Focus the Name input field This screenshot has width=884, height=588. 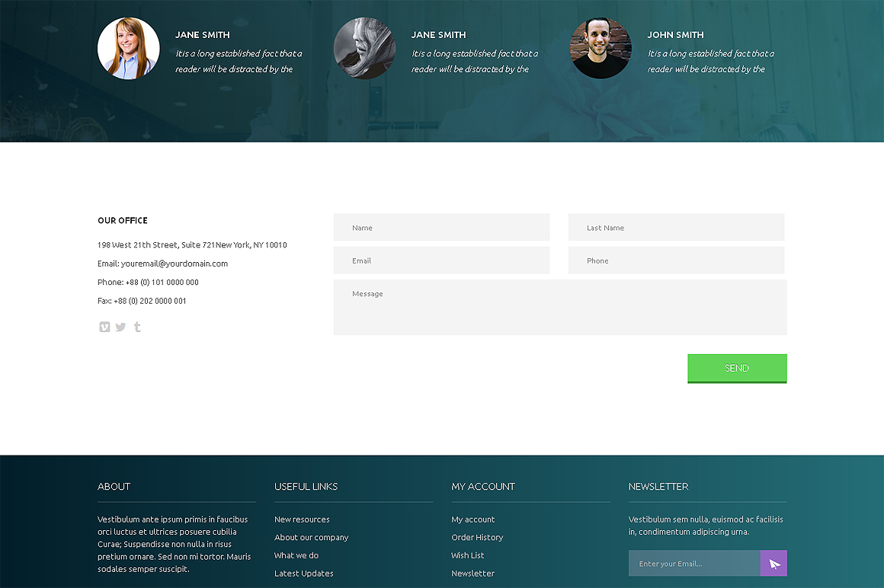(x=441, y=227)
